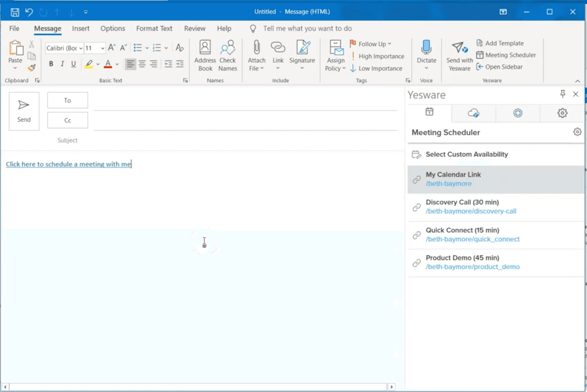
Task: Select the calendar tab in the Yesware panel
Action: (x=429, y=113)
